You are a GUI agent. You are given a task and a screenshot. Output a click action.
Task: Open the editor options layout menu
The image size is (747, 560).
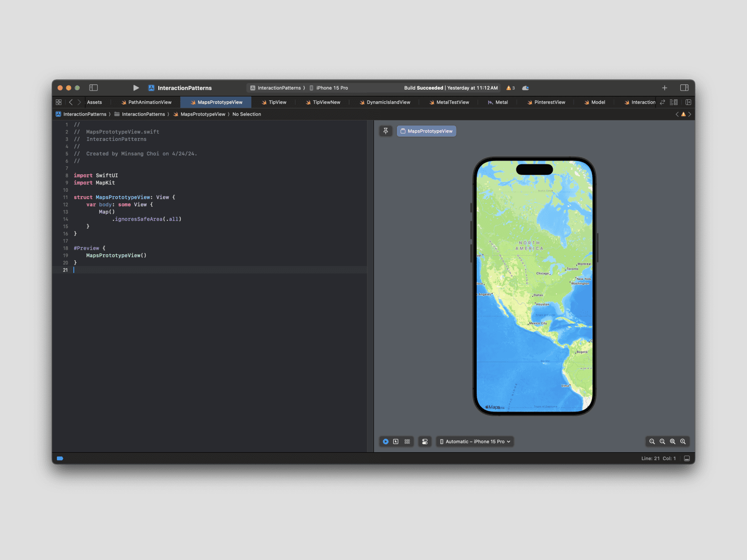point(674,102)
